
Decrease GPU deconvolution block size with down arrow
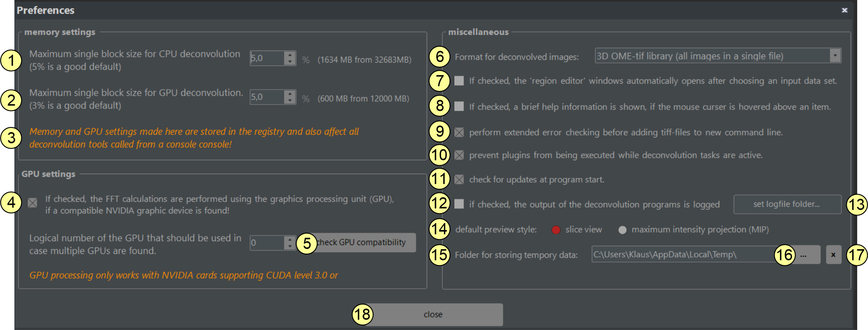290,100
